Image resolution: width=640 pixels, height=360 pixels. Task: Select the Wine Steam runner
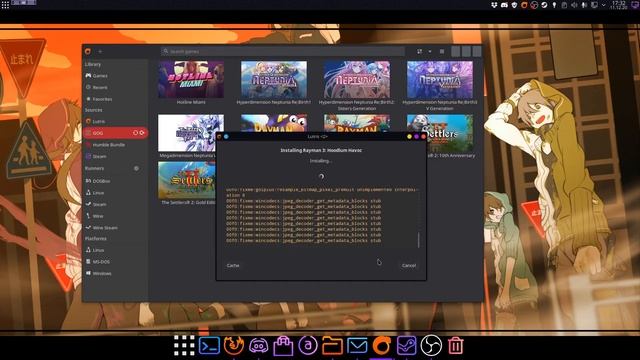coord(115,228)
